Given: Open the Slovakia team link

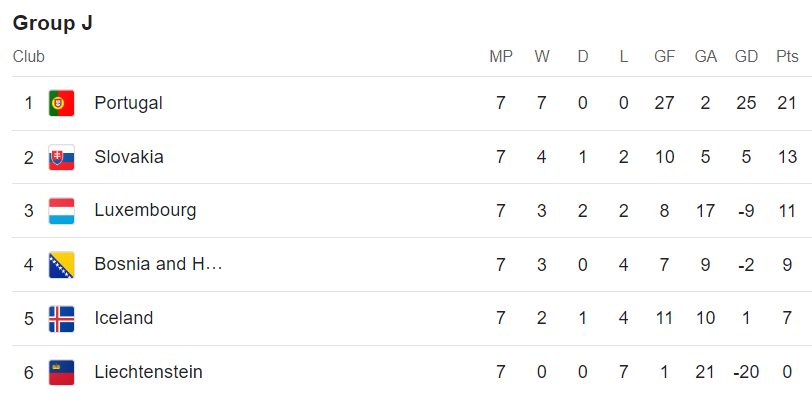Looking at the screenshot, I should pos(129,157).
